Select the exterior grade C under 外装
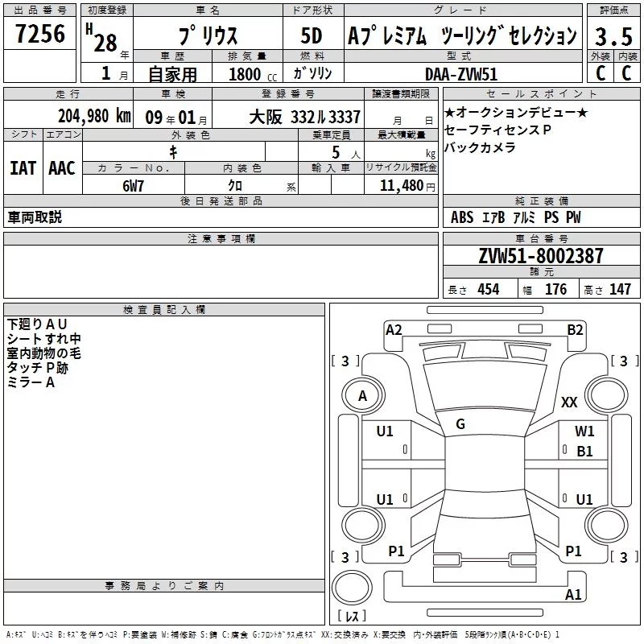This screenshot has width=644, height=644. pos(601,73)
